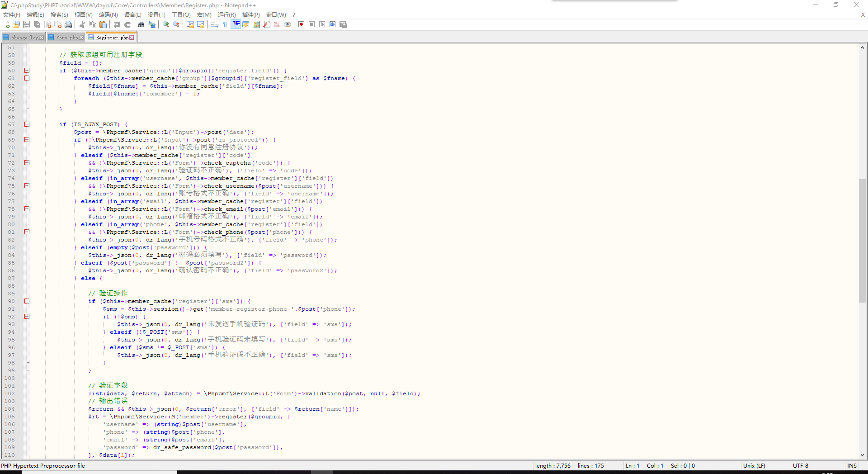Click the Undo arrow icon
Image resolution: width=868 pixels, height=474 pixels.
(117, 24)
